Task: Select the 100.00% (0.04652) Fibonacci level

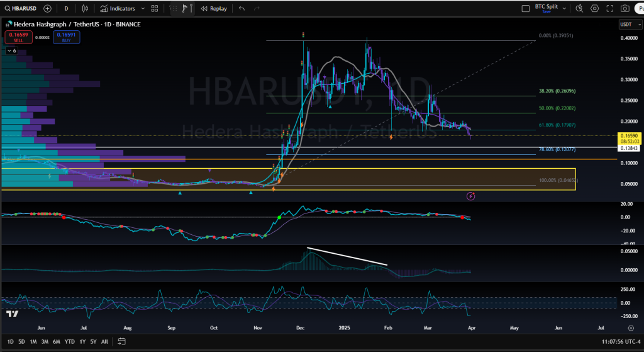Action: [558, 181]
